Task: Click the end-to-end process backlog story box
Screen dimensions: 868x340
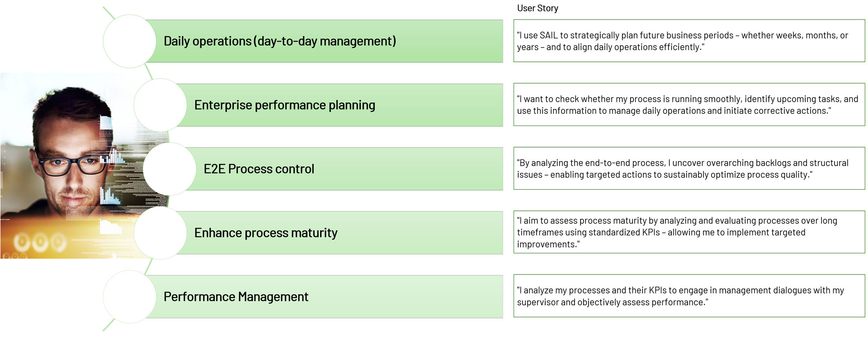Action: [x=689, y=168]
